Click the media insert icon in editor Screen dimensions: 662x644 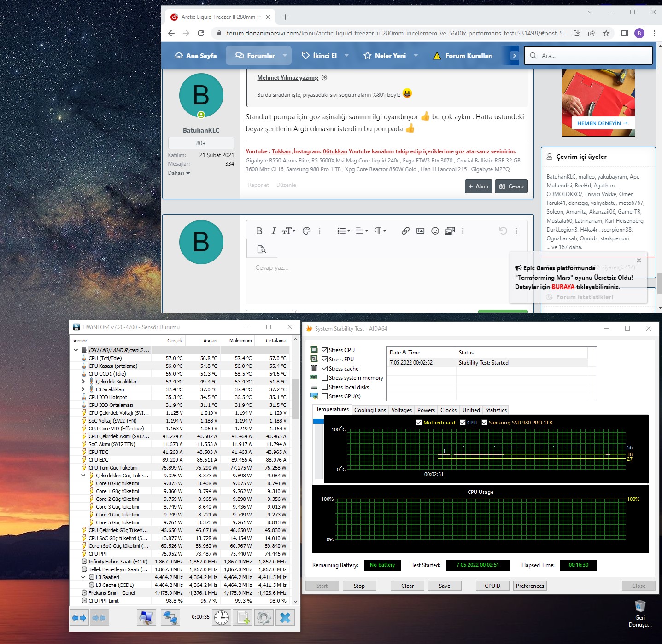[x=450, y=231]
